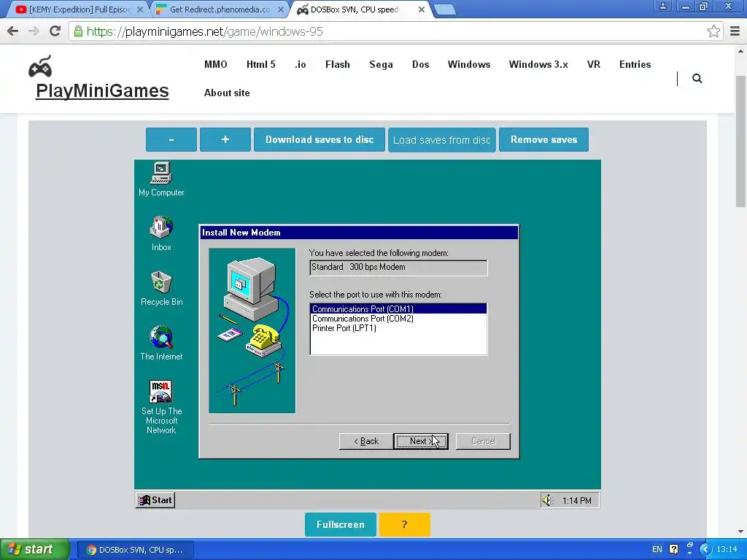Select Set Up The Microsoft Network icon
This screenshot has width=747, height=560.
coord(161,407)
